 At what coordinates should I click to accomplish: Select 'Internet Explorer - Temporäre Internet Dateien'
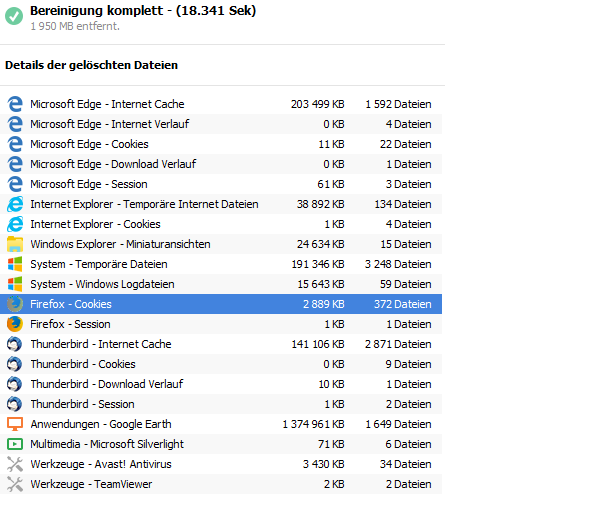(x=221, y=204)
